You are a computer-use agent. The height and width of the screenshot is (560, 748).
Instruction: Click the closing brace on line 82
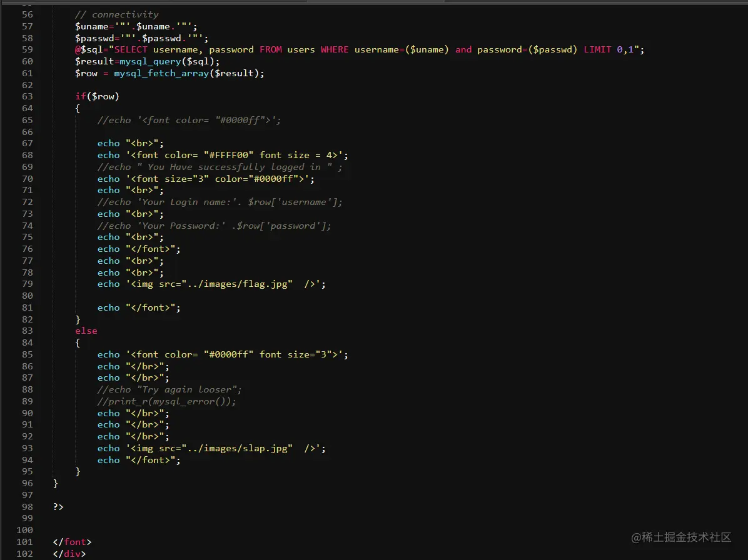coord(78,320)
